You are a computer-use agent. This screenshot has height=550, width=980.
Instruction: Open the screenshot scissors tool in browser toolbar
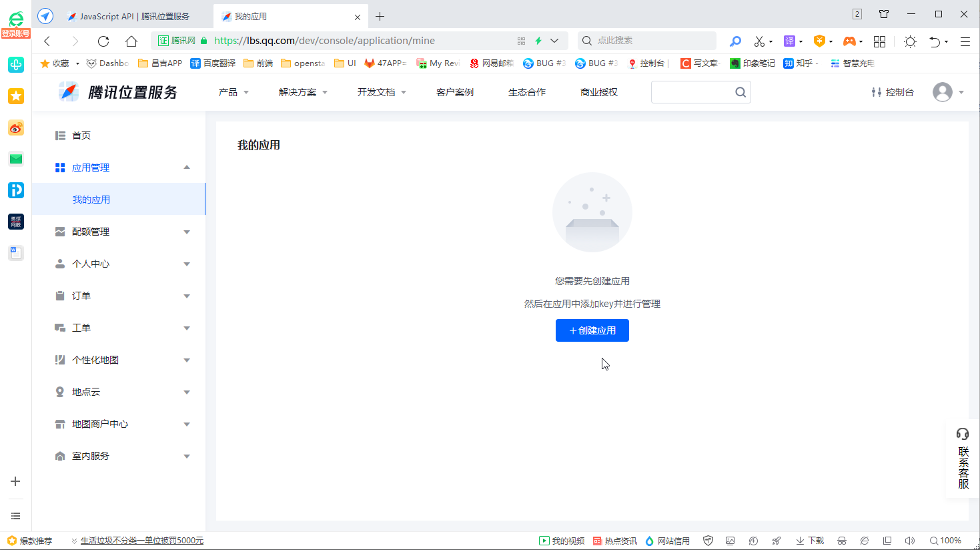(x=759, y=41)
